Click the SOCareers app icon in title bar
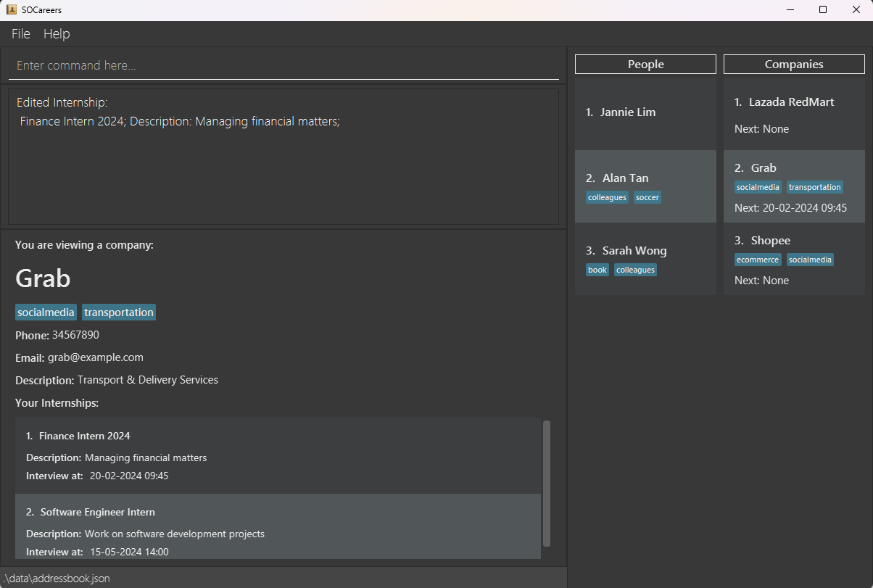Viewport: 873px width, 588px height. click(x=12, y=9)
